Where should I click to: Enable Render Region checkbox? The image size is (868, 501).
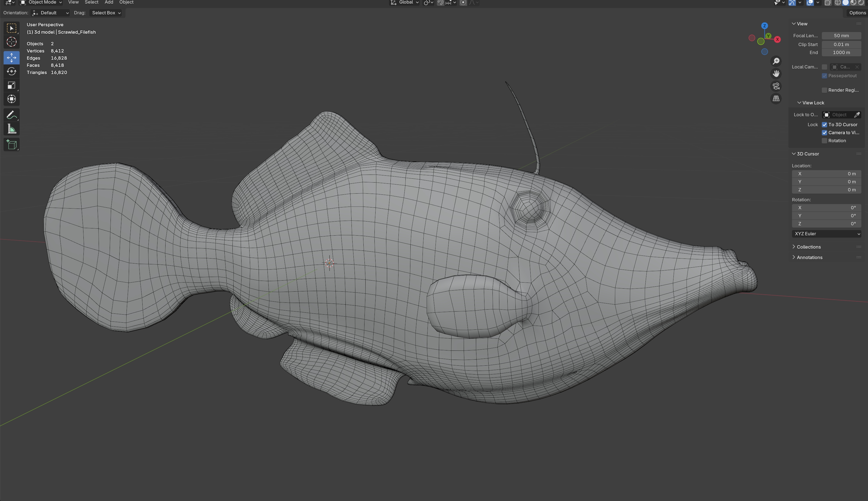click(x=824, y=90)
